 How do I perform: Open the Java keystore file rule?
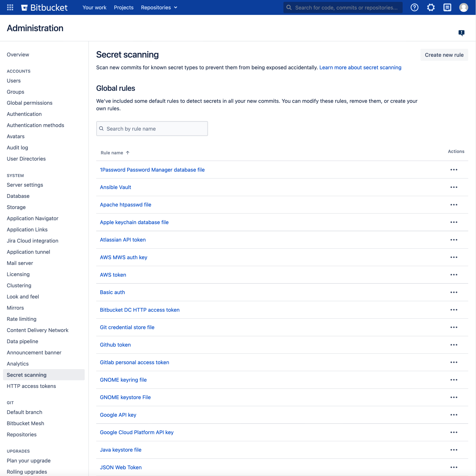[x=120, y=450]
